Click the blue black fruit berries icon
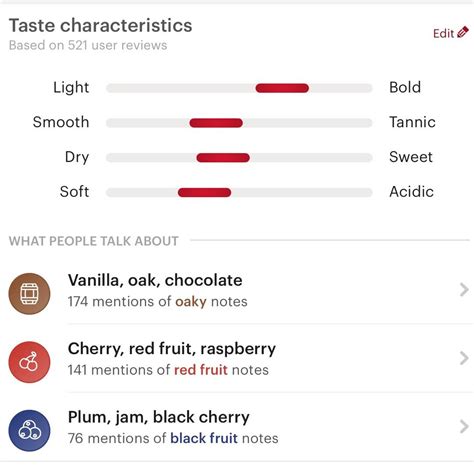 [29, 430]
